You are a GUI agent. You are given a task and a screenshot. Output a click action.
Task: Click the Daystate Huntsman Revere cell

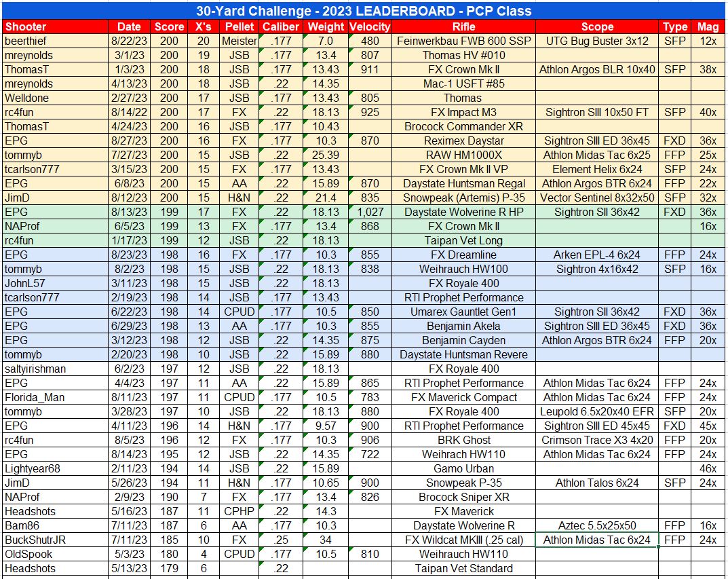463,354
